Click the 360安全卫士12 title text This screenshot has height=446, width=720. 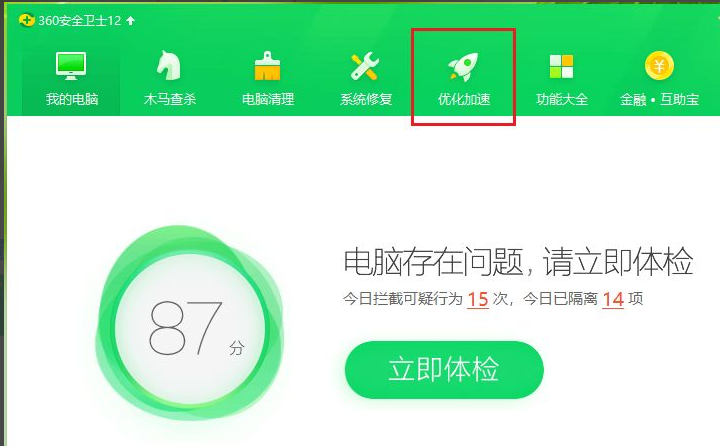tap(79, 21)
